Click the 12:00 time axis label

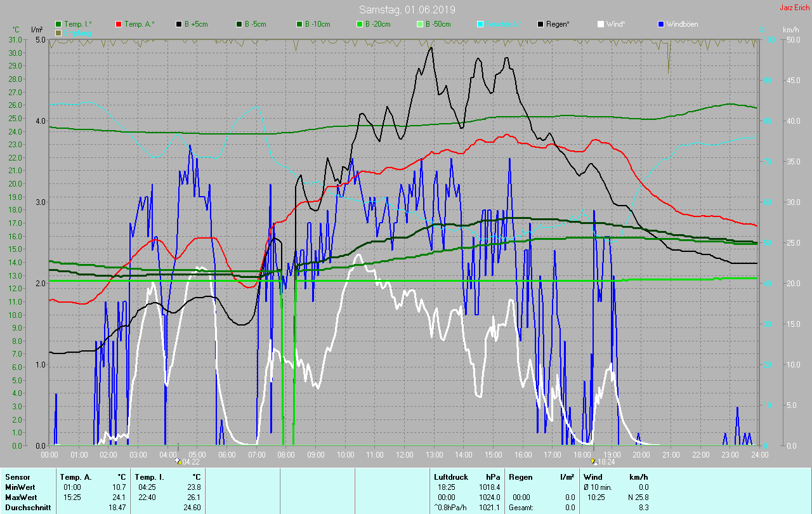pyautogui.click(x=405, y=455)
